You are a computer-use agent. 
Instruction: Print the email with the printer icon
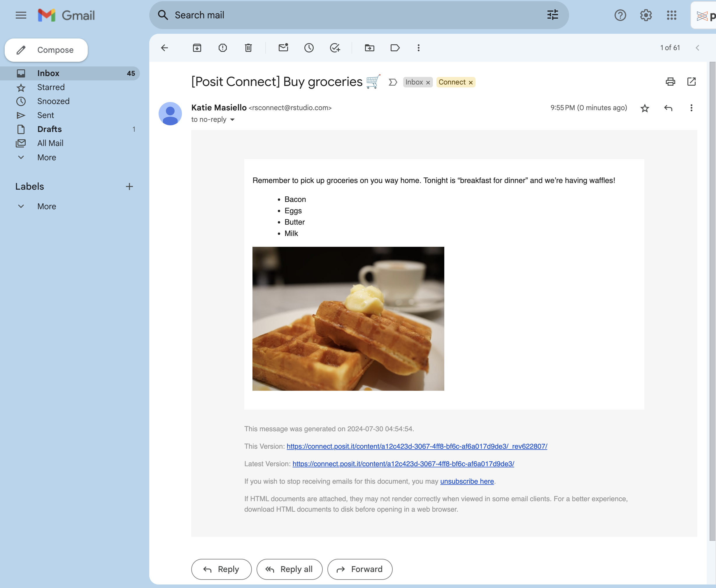[670, 82]
